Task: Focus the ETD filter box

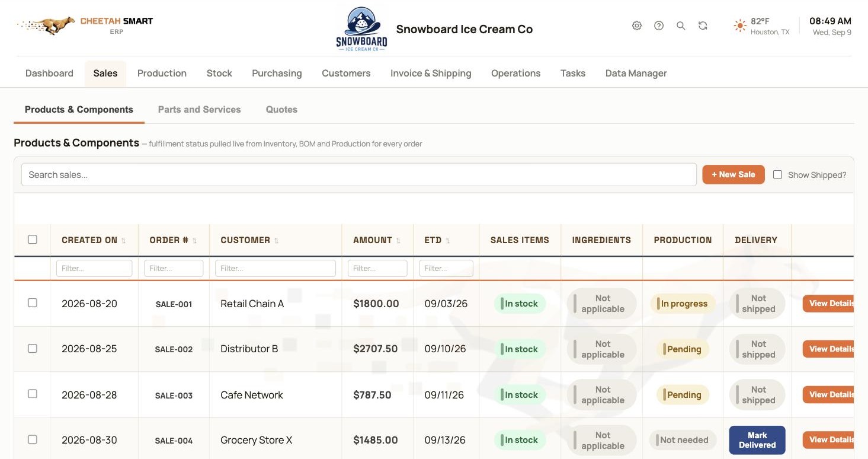Action: 446,268
